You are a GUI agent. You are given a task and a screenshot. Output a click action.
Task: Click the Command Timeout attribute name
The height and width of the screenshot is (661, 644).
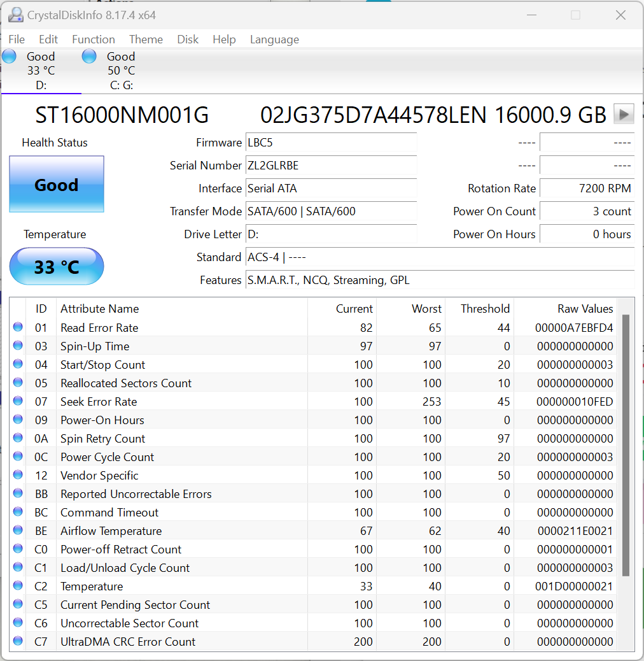[x=109, y=512]
